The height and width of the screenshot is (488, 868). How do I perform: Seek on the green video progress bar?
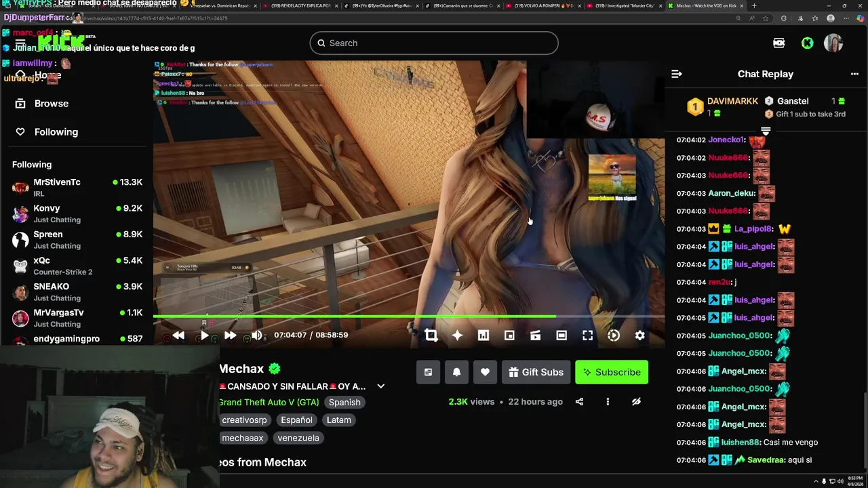coord(408,316)
